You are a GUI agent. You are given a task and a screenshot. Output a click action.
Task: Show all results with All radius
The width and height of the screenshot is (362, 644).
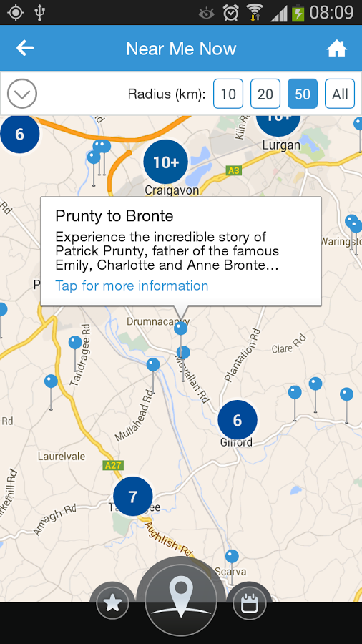[x=340, y=94]
